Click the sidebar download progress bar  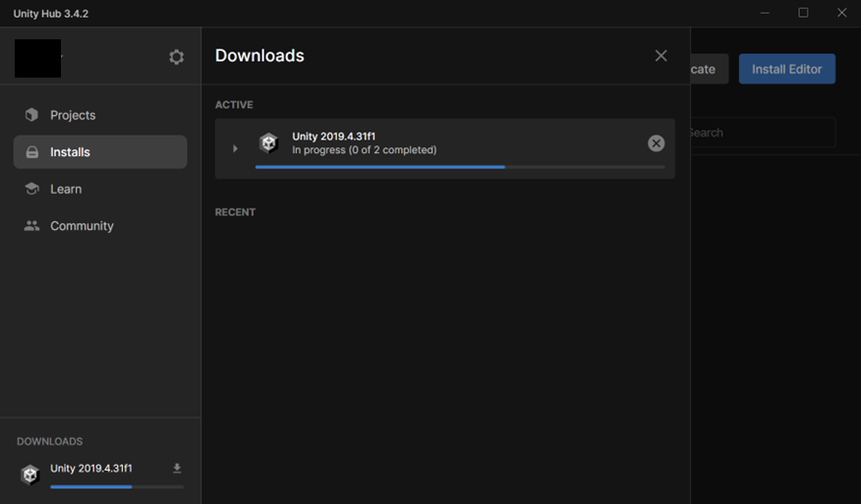[116, 486]
